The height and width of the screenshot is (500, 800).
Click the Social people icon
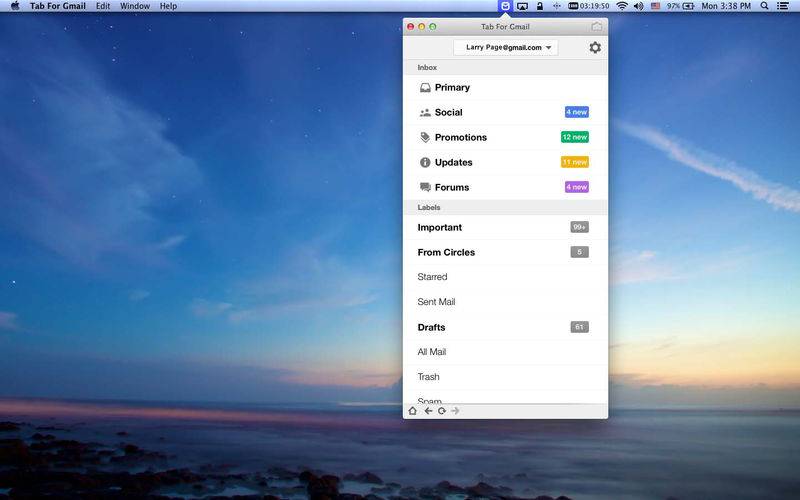[425, 113]
